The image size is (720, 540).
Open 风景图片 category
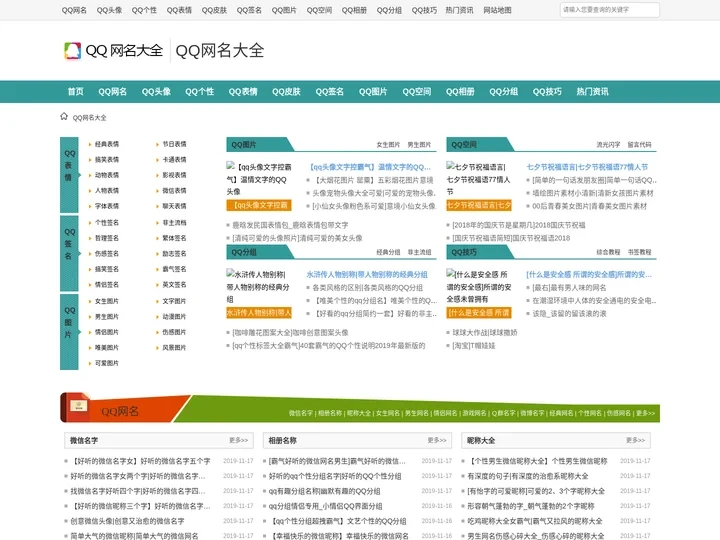(x=174, y=348)
